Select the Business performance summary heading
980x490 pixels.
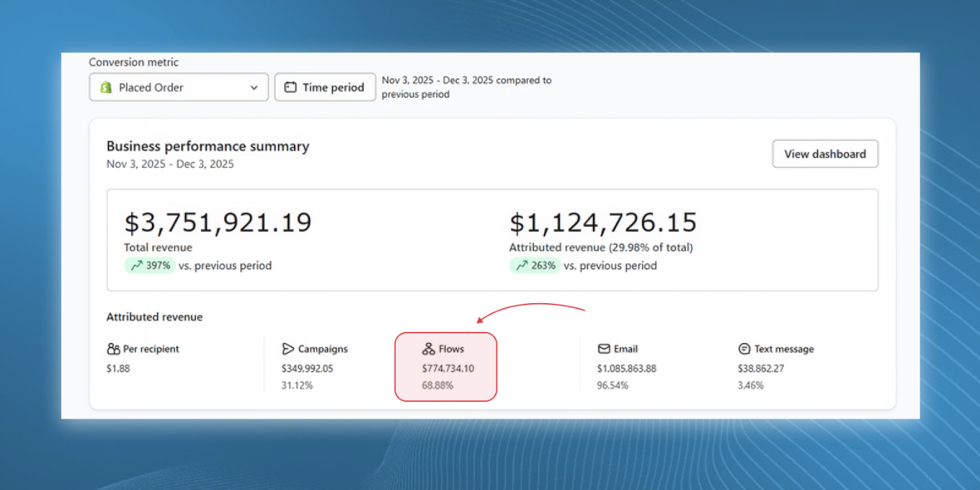click(x=208, y=146)
